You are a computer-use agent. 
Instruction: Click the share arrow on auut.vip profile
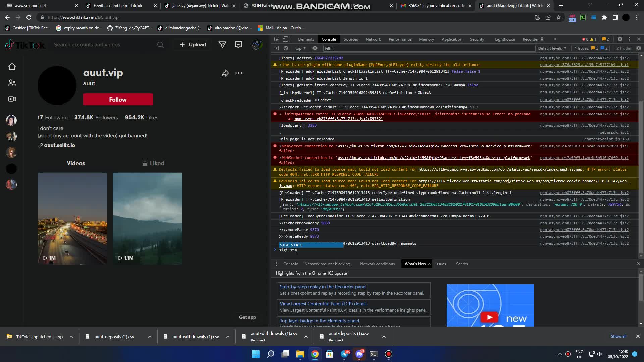tap(225, 73)
